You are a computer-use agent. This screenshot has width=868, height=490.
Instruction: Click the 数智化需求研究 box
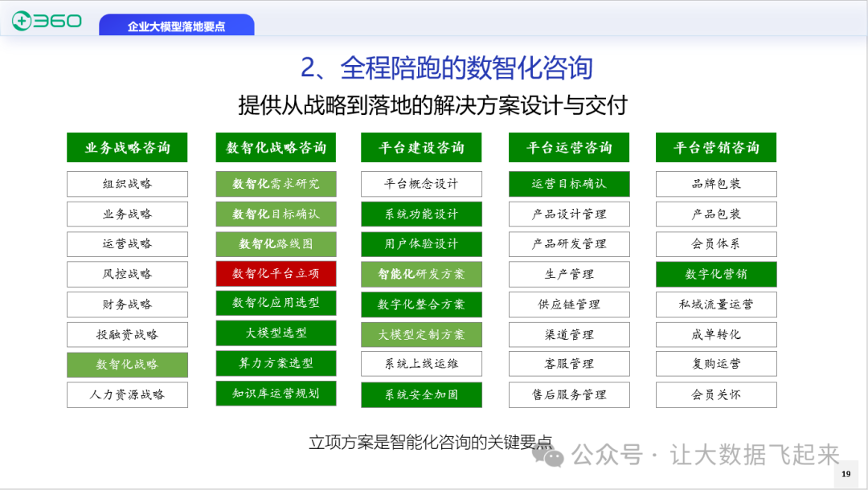pyautogui.click(x=276, y=184)
